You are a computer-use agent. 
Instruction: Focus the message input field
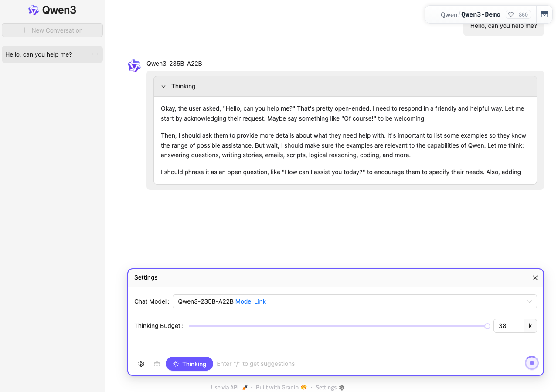pyautogui.click(x=368, y=364)
